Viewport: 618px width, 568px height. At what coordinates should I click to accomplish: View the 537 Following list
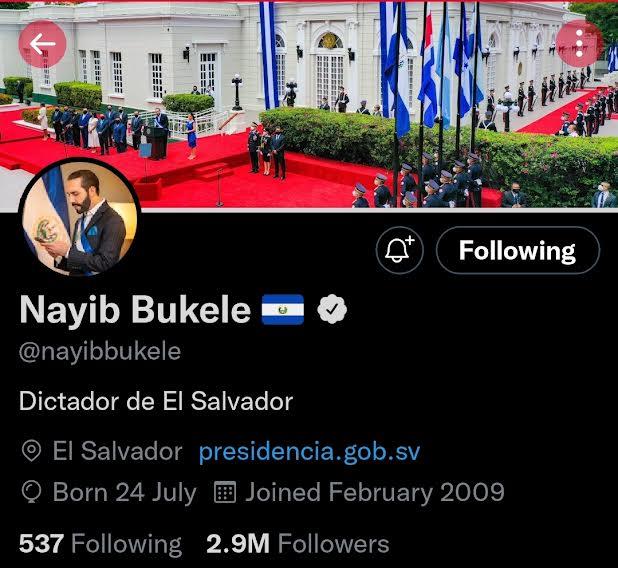101,544
